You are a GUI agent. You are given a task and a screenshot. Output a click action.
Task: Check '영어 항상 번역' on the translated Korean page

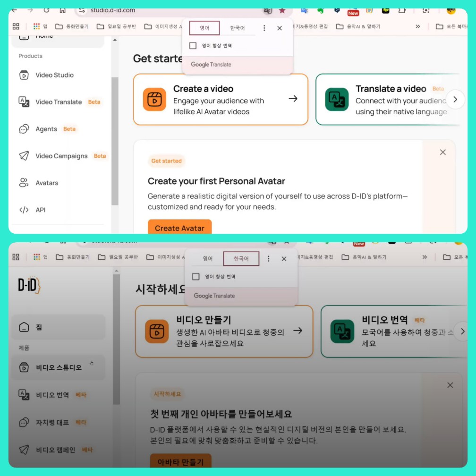pos(196,277)
